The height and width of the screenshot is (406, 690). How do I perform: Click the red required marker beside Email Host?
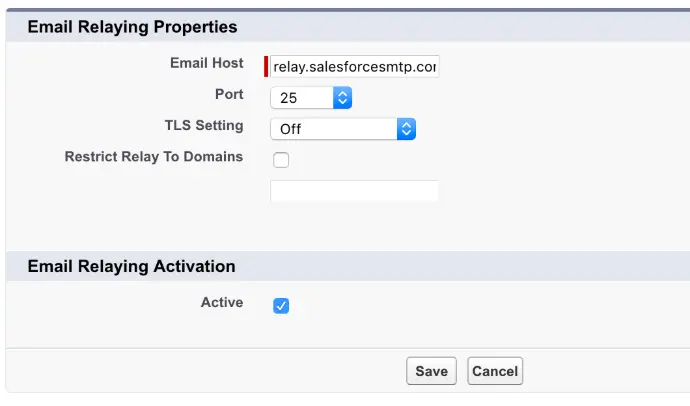click(266, 66)
